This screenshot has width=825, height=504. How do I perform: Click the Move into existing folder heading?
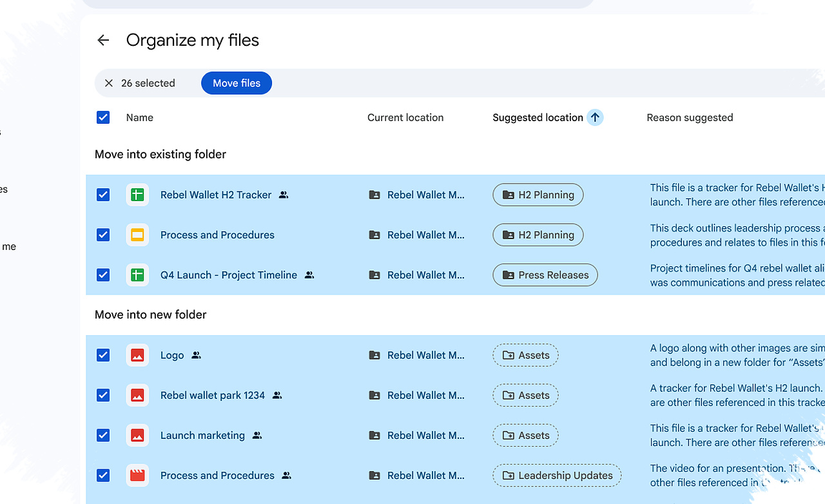point(160,154)
